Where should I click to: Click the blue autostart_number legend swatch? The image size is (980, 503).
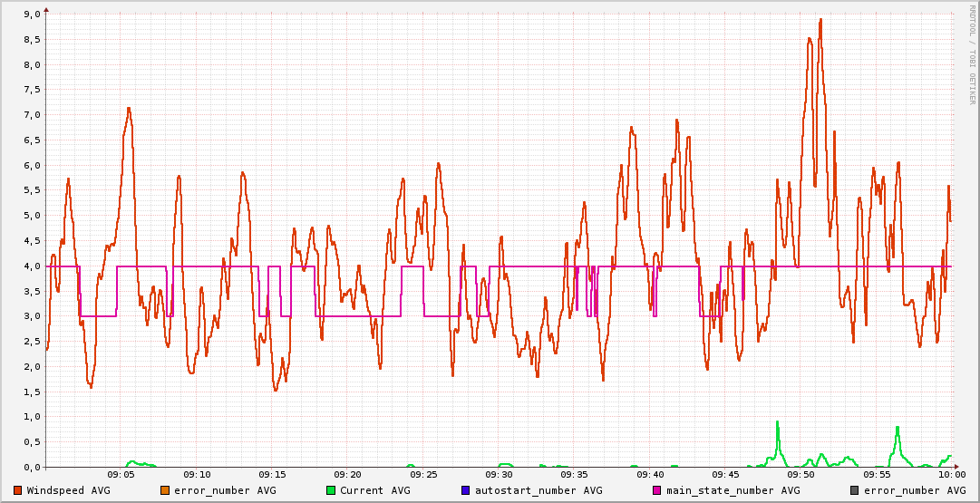coord(465,490)
